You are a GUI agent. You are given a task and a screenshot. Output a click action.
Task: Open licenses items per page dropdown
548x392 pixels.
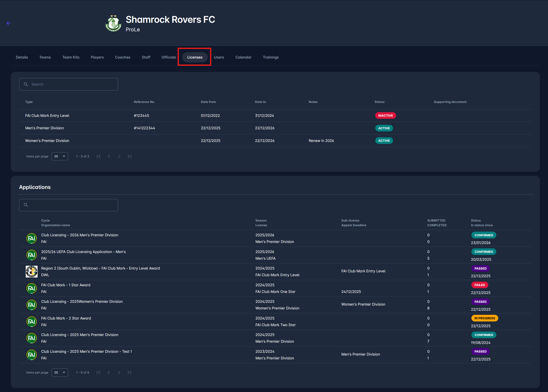(60, 156)
